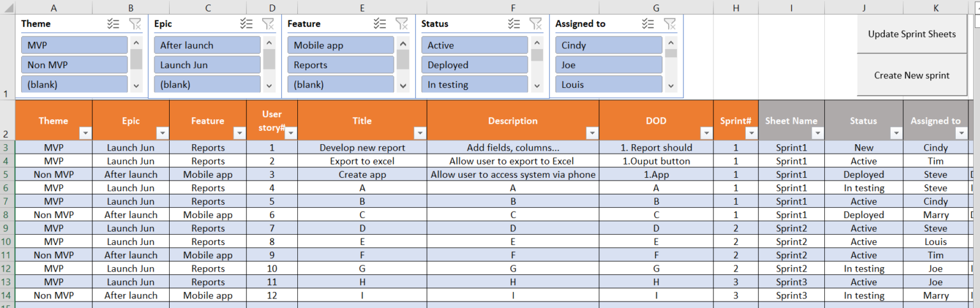
Task: Select row 5 header
Action: [7, 175]
